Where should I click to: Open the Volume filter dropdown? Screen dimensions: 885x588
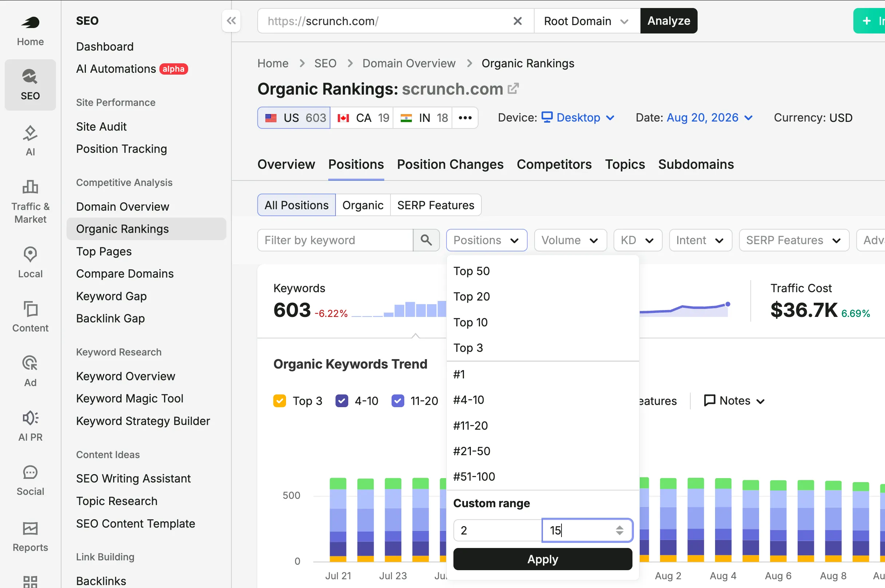(x=570, y=240)
